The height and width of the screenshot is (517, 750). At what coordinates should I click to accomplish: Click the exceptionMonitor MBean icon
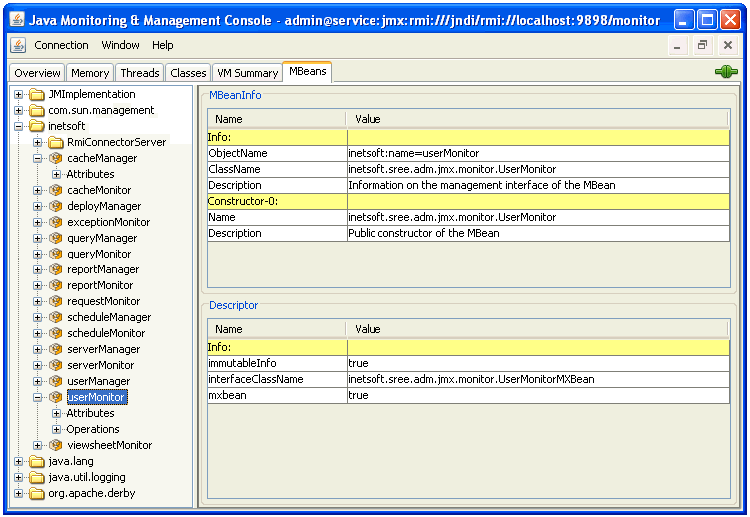tap(56, 222)
